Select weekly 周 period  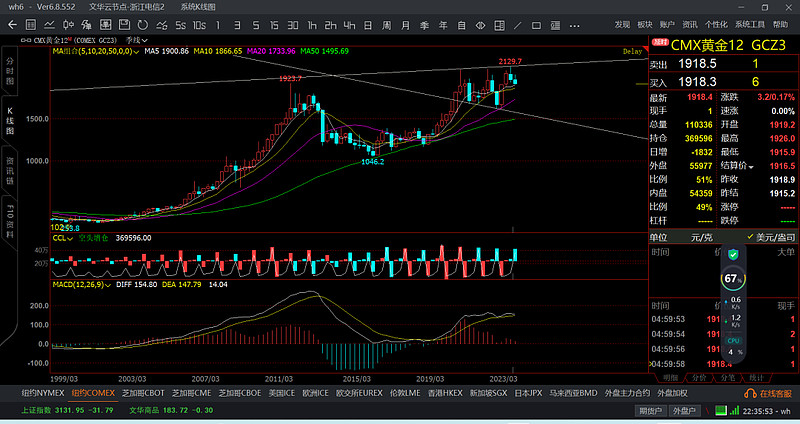click(x=387, y=25)
